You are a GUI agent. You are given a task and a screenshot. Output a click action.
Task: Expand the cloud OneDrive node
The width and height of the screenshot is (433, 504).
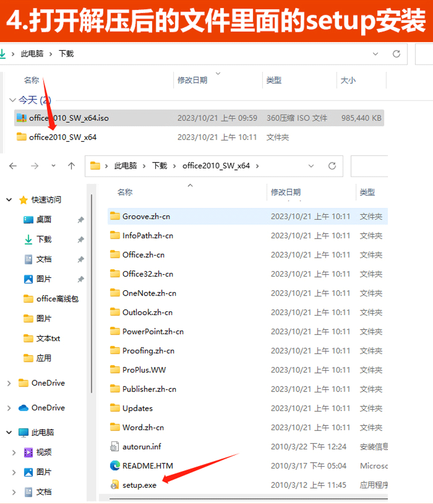click(9, 408)
